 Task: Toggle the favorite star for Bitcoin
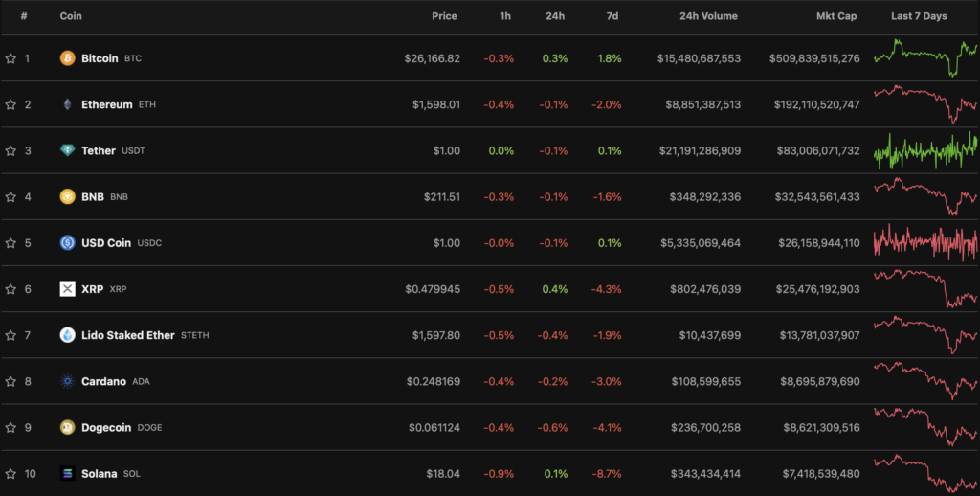11,58
